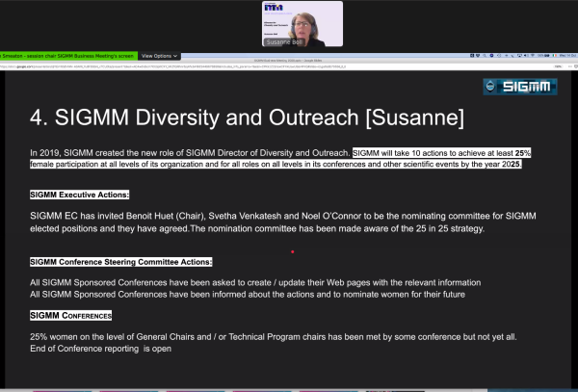Click the Wi-Fi icon in the menu bar

pyautogui.click(x=533, y=56)
